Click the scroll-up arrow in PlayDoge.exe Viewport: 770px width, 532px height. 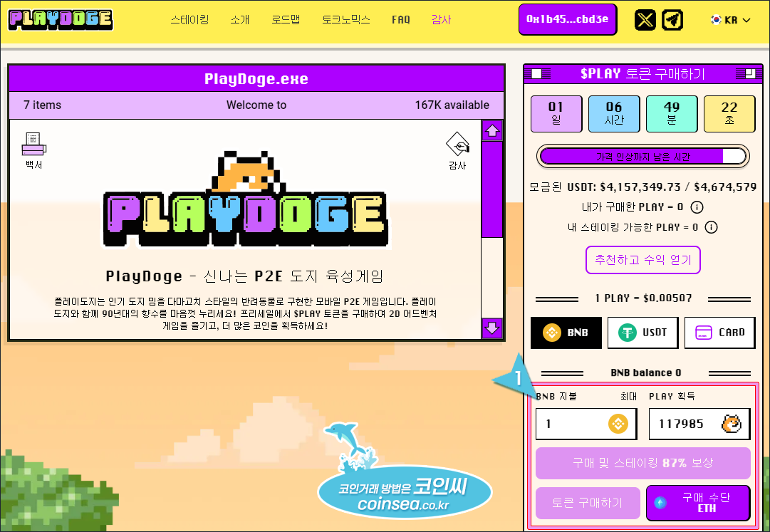pos(492,130)
